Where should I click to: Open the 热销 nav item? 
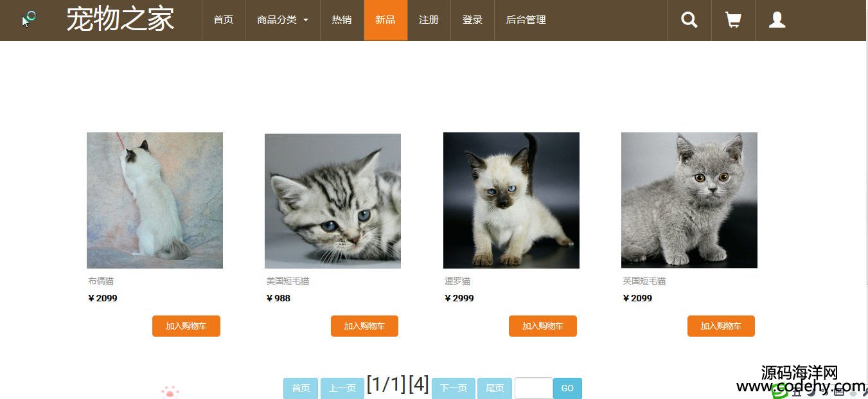[x=342, y=20]
